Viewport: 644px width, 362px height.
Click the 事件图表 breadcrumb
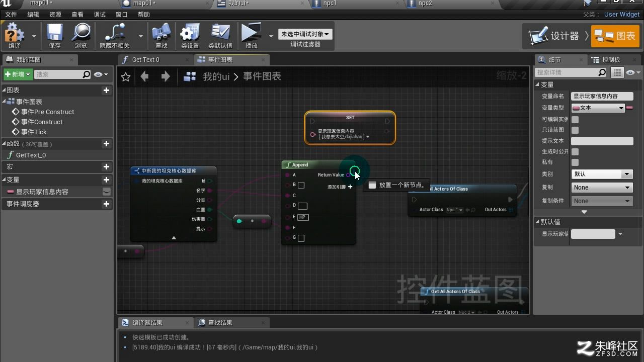(x=262, y=76)
